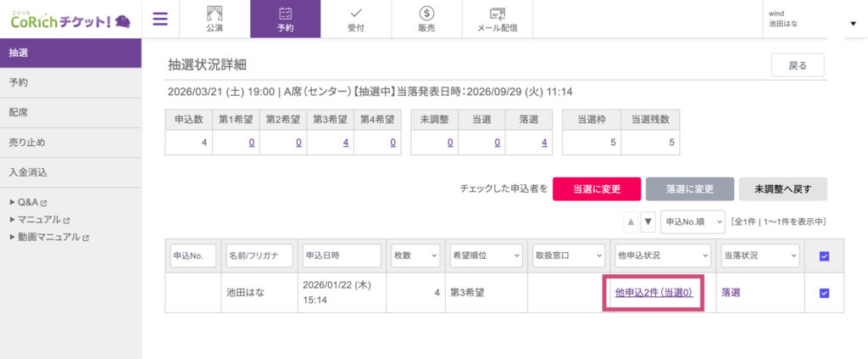Click the 名前/フリガナ filter field
Screen dimensions: 868x359
pyautogui.click(x=259, y=255)
